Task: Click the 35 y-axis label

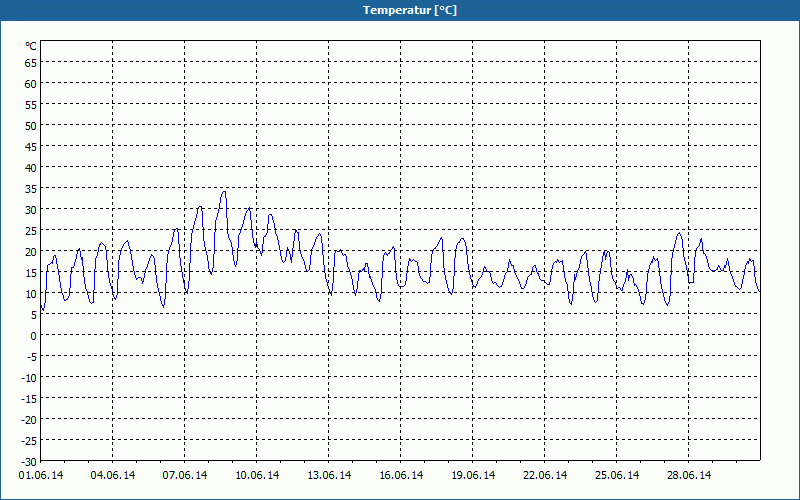Action: (x=31, y=189)
